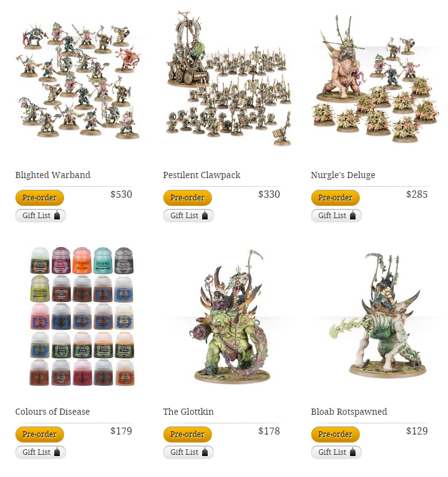Image resolution: width=448 pixels, height=477 pixels.
Task: Click the gift tag icon for Bloab Rotspawned
Action: pos(353,452)
